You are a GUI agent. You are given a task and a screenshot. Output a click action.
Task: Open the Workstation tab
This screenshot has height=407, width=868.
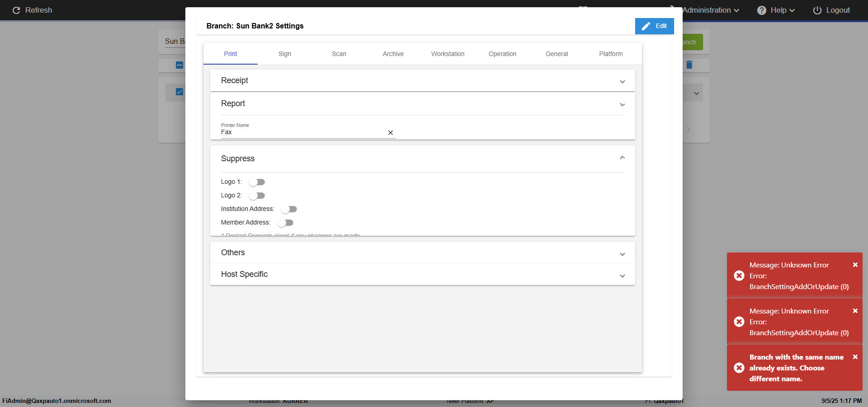448,54
